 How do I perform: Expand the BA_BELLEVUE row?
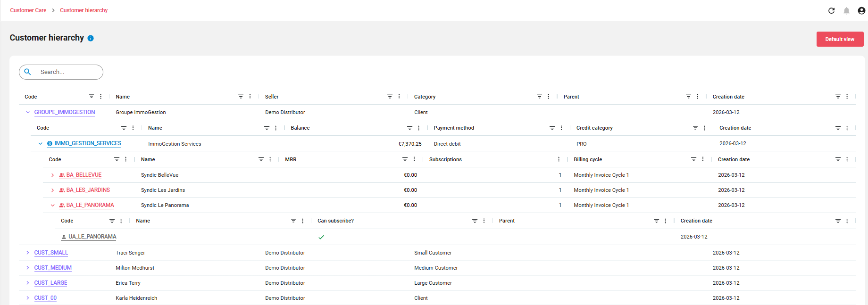52,175
